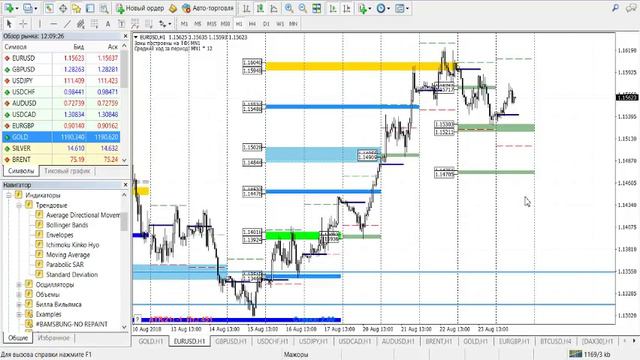640x360 pixels.
Task: Select the Bollinger Bands indicator
Action: [67, 225]
